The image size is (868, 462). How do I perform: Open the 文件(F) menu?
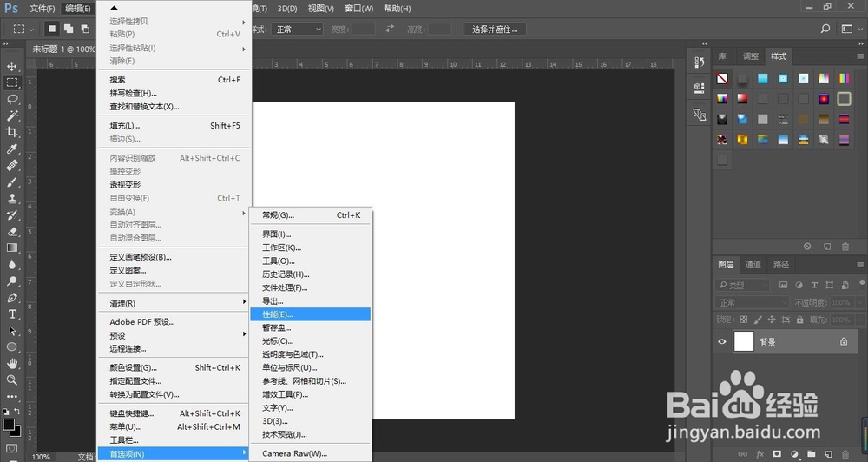(x=42, y=9)
